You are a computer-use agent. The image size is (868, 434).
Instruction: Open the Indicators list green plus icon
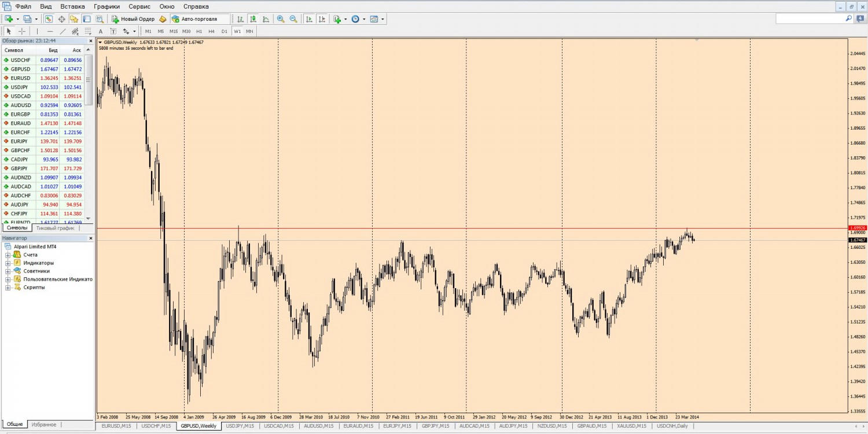[337, 19]
